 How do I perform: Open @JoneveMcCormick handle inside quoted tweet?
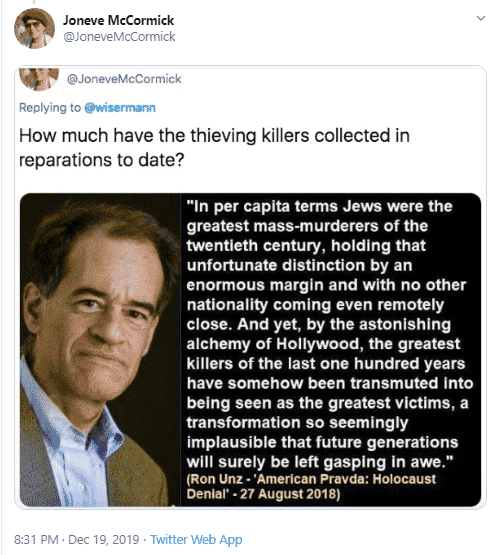(124, 79)
